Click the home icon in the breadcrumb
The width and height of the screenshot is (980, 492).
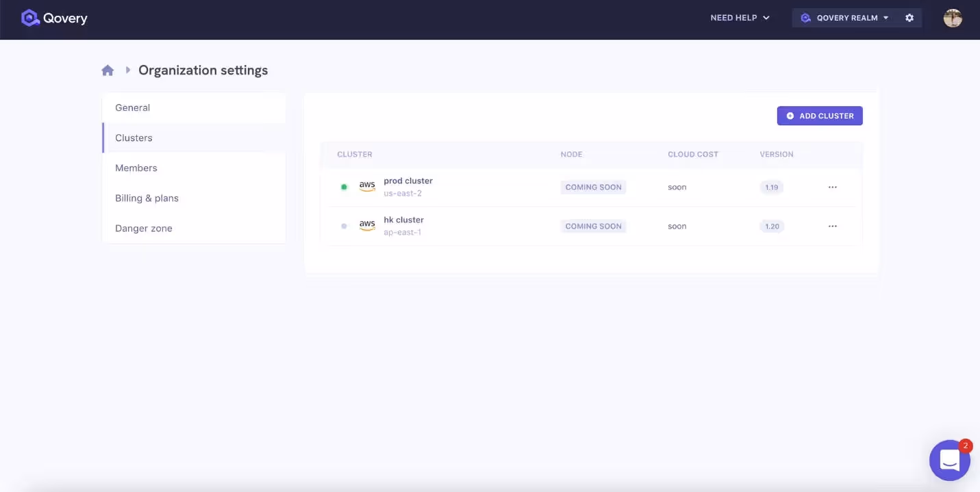pyautogui.click(x=108, y=69)
